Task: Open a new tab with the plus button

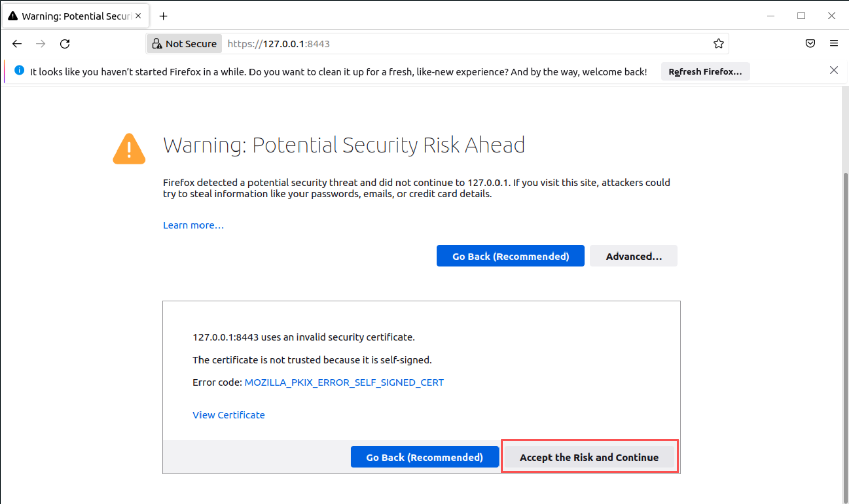Action: coord(163,16)
